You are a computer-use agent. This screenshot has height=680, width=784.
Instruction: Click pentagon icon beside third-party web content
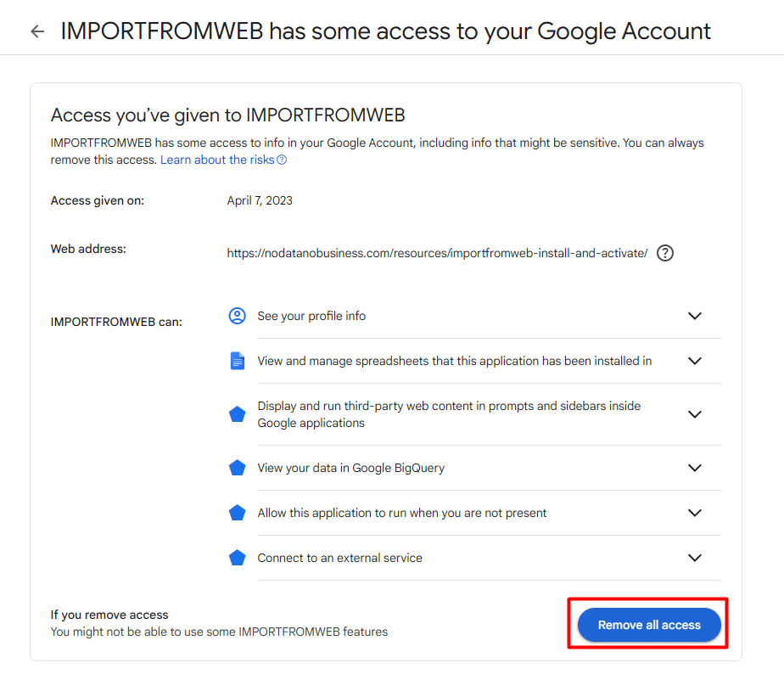[238, 414]
